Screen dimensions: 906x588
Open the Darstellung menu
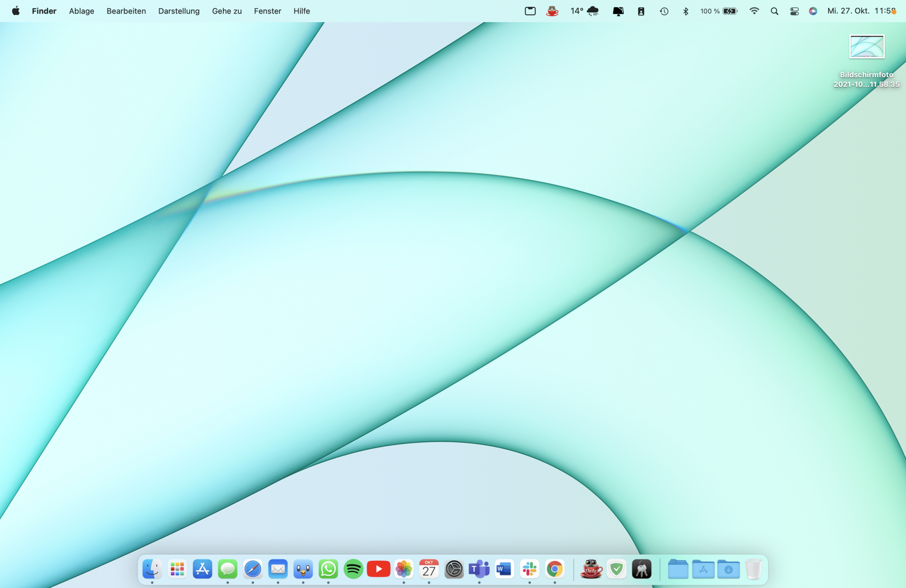click(x=178, y=11)
